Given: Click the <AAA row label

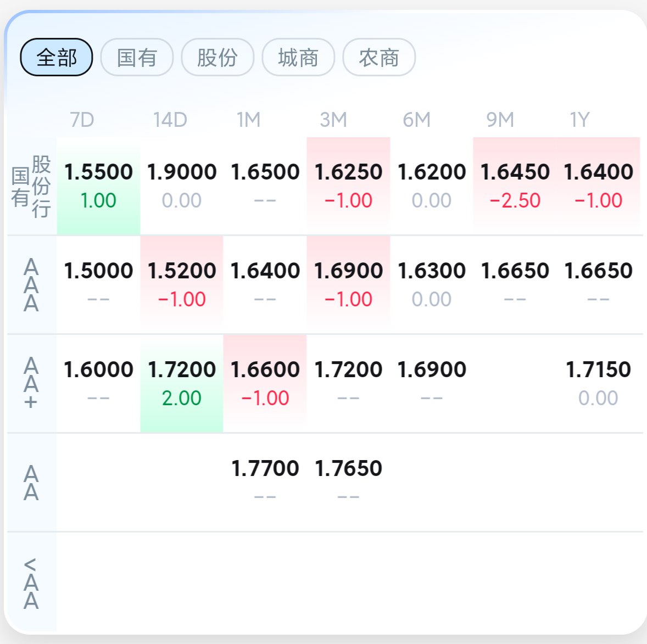Looking at the screenshot, I should [x=31, y=583].
